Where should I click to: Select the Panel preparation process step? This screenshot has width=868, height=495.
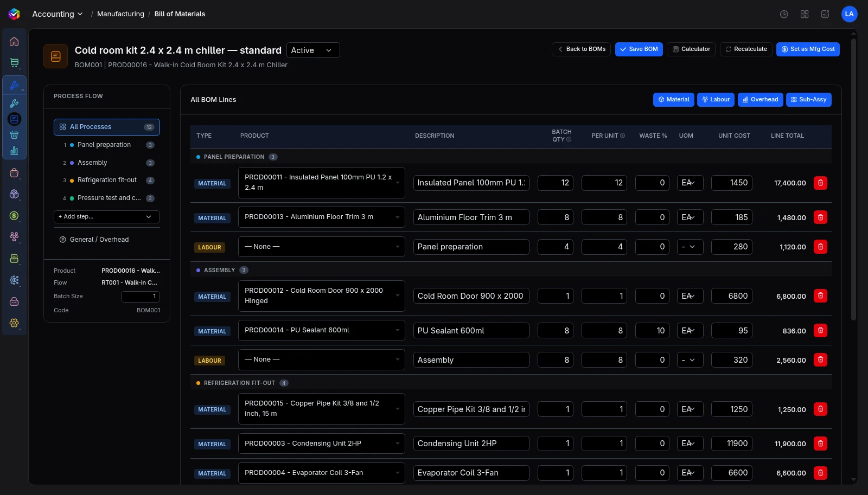click(x=107, y=145)
